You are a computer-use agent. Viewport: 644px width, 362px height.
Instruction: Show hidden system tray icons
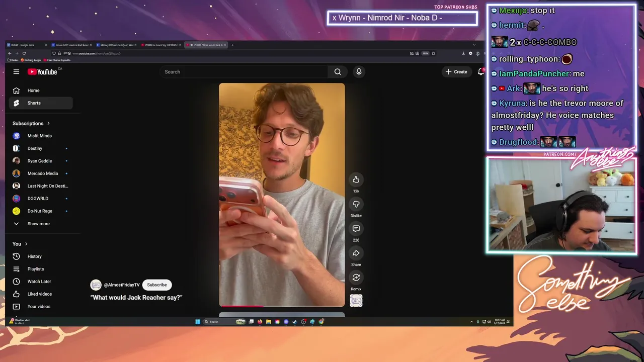coord(471,322)
